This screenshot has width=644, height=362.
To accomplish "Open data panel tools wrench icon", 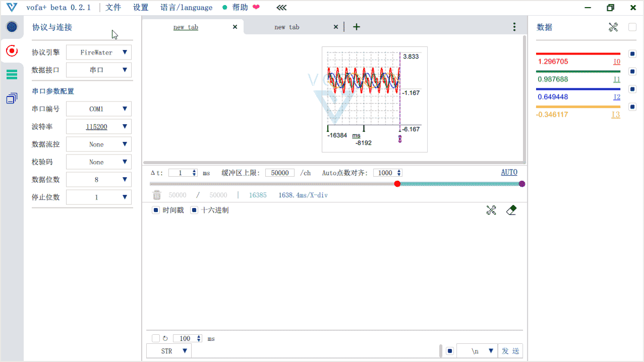I will 613,27.
